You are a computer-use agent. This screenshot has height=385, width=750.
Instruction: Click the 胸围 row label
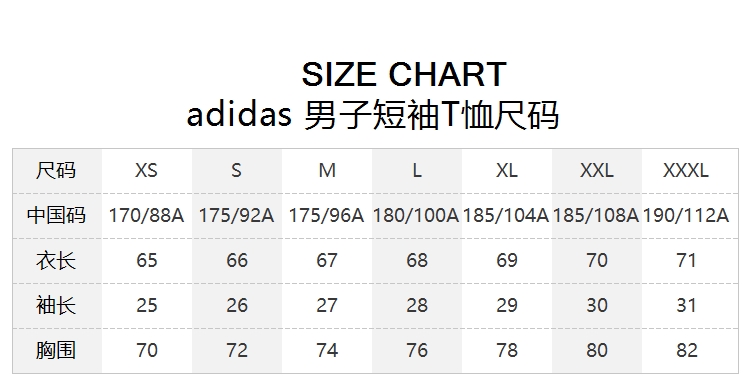click(56, 350)
